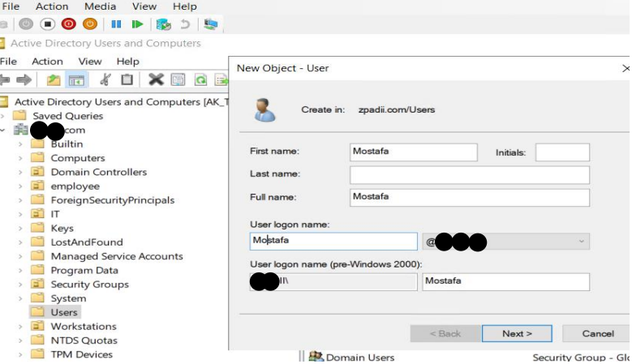
Task: Open View menu in the VM window
Action: (144, 6)
